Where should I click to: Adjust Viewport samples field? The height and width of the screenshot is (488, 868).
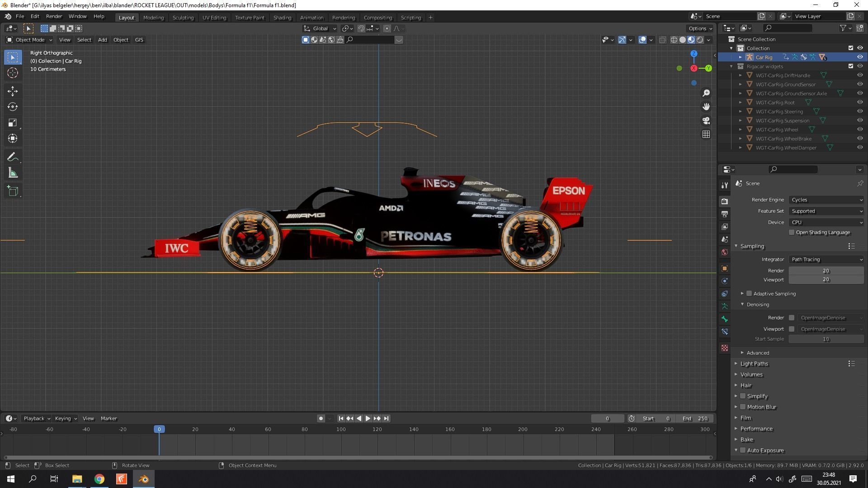click(826, 280)
